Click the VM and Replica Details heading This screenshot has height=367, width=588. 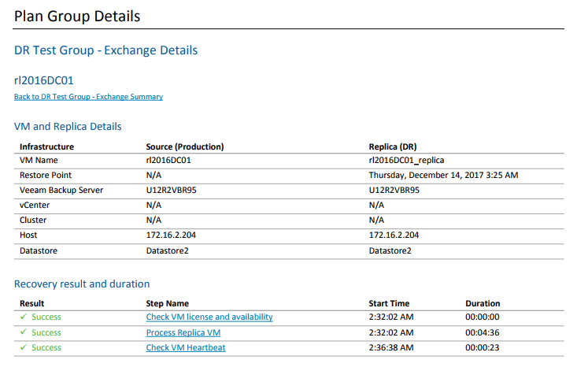pos(68,126)
